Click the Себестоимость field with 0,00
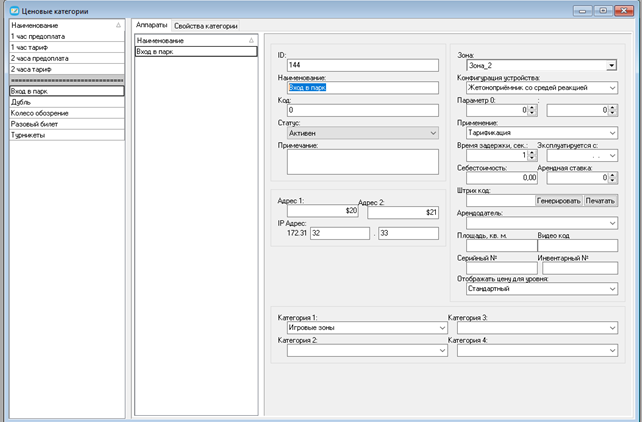Image resolution: width=642 pixels, height=422 pixels. tap(502, 178)
